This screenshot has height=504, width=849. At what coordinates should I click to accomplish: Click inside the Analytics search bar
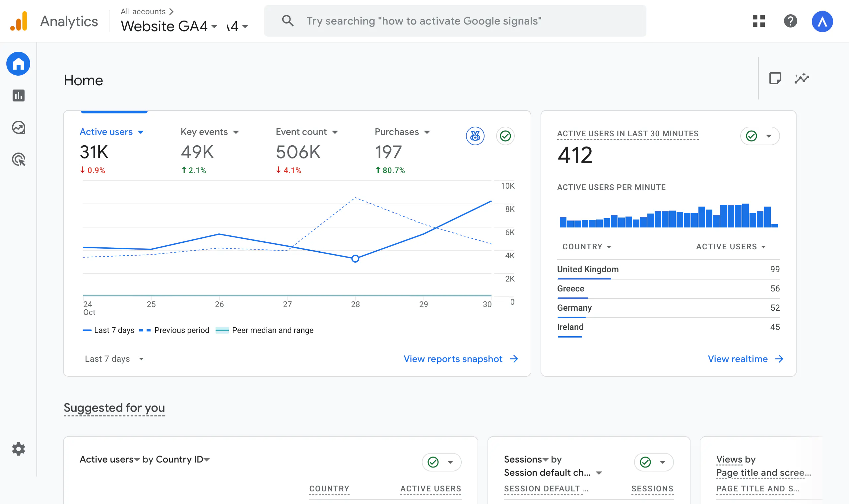pos(455,21)
